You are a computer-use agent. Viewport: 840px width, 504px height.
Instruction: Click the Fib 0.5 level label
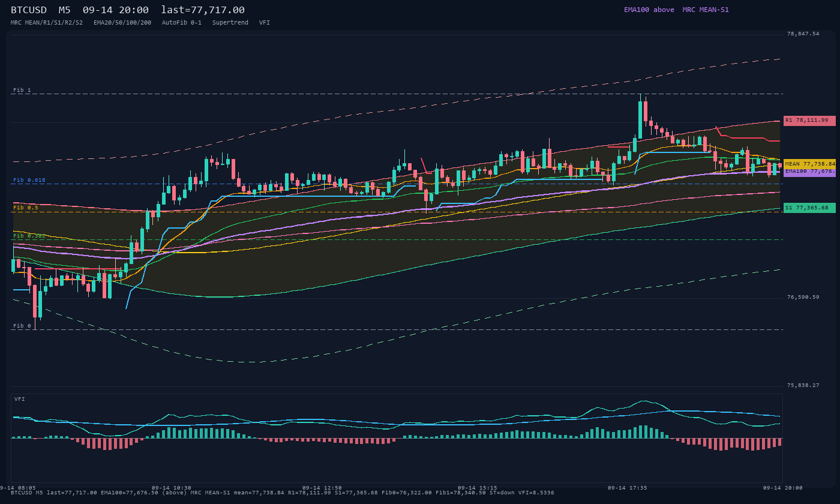(x=26, y=208)
